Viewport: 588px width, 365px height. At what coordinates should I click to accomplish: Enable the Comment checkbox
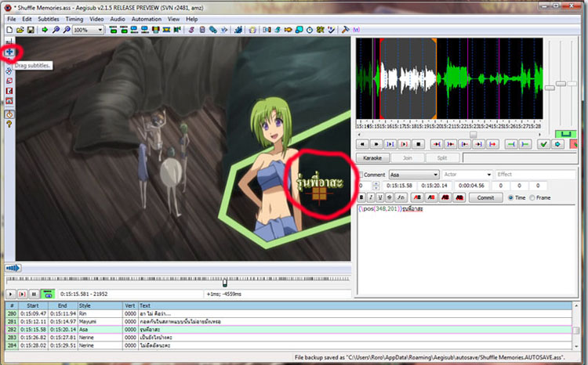pyautogui.click(x=361, y=175)
